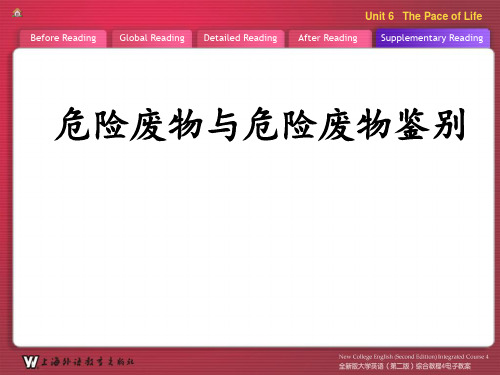Click the word Global on the second tab
This screenshot has height=375, width=500.
tap(133, 38)
